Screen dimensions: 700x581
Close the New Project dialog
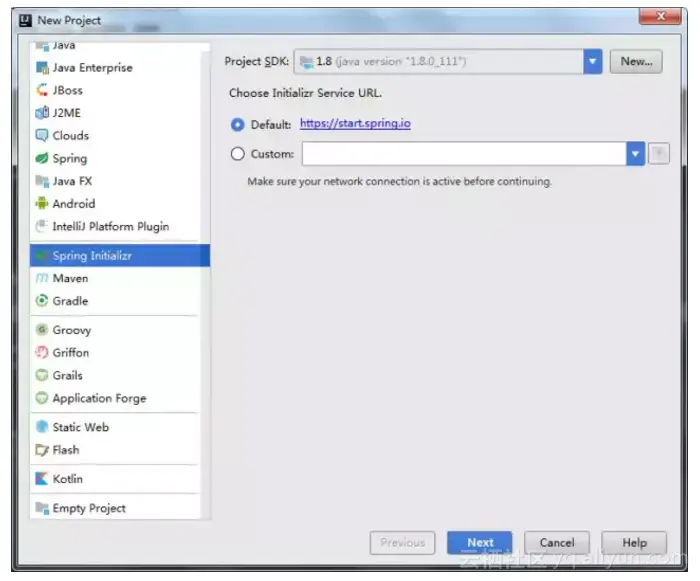click(660, 17)
